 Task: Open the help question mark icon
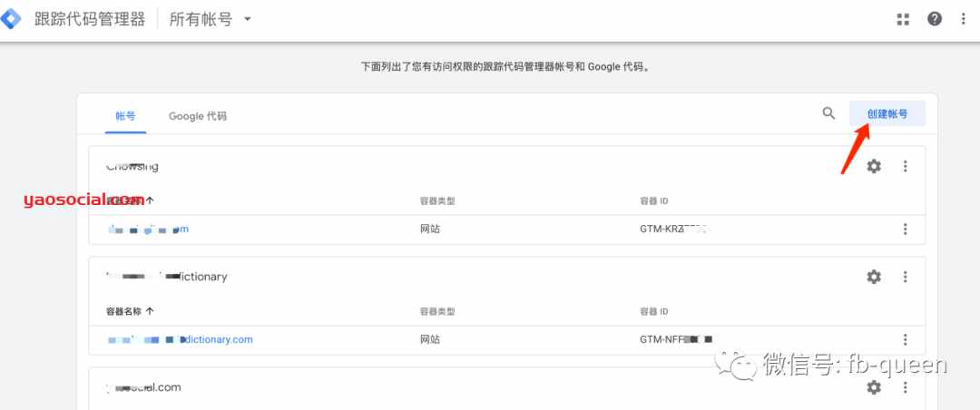click(935, 19)
